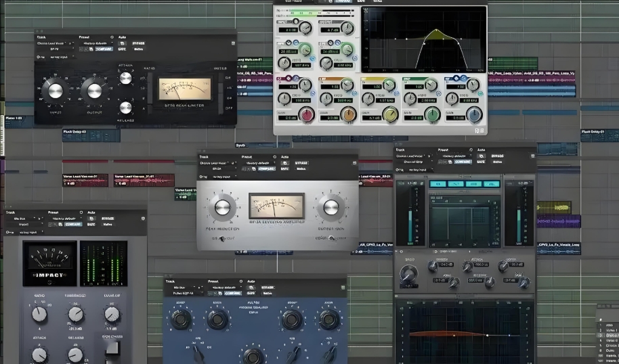
Task: Select the HPF notch filter type icon in EQ
Action: (289, 43)
